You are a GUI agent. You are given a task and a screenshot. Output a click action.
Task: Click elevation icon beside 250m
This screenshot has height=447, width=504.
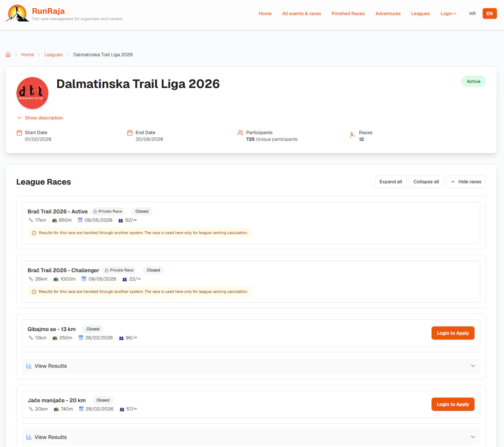55,338
